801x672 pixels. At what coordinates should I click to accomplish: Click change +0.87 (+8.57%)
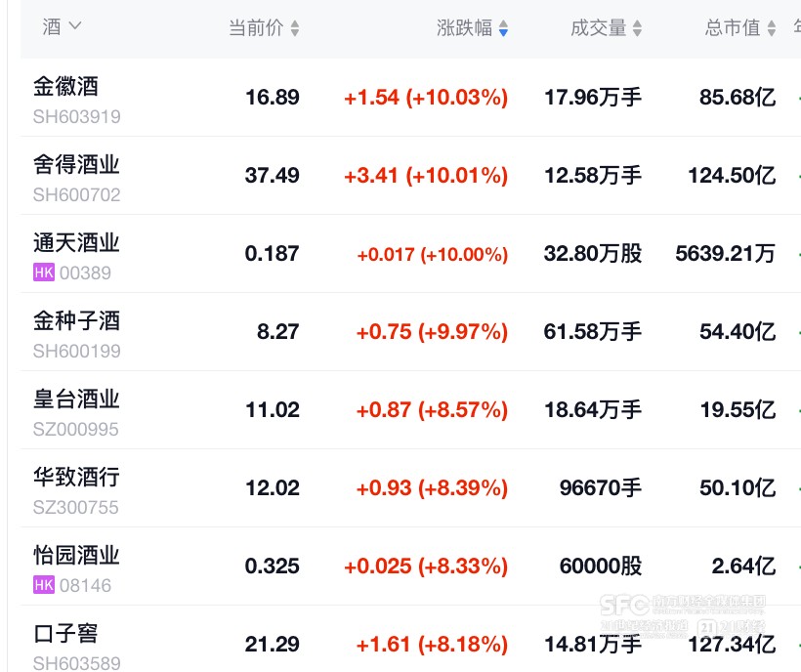click(432, 409)
